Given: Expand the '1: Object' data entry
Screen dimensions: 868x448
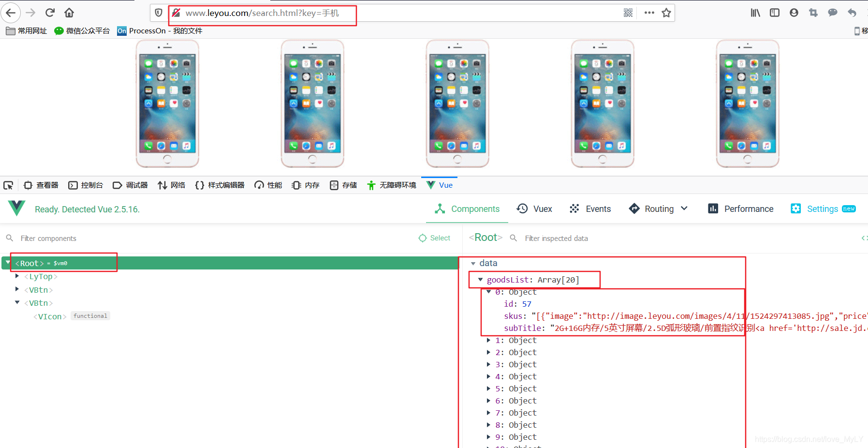Looking at the screenshot, I should [x=488, y=340].
